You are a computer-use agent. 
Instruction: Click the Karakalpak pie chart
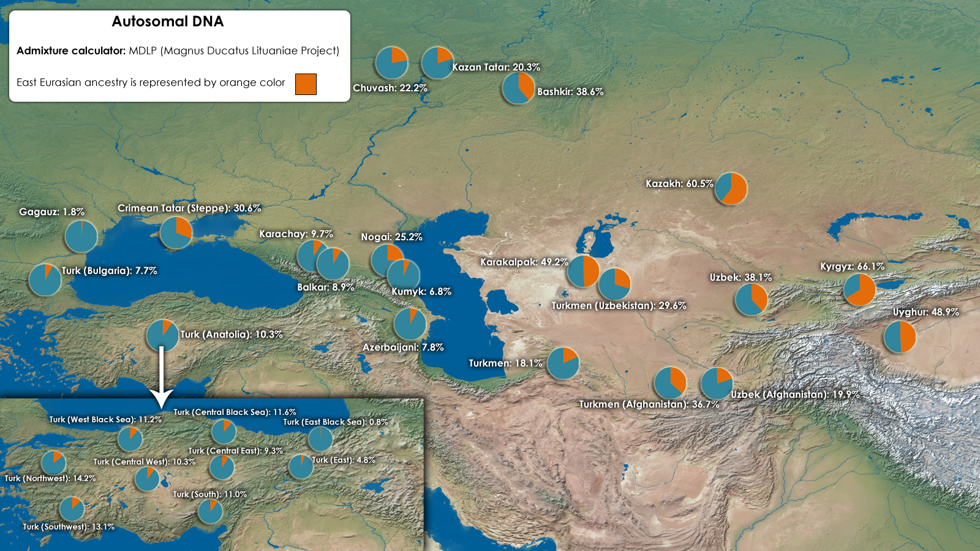[x=583, y=271]
